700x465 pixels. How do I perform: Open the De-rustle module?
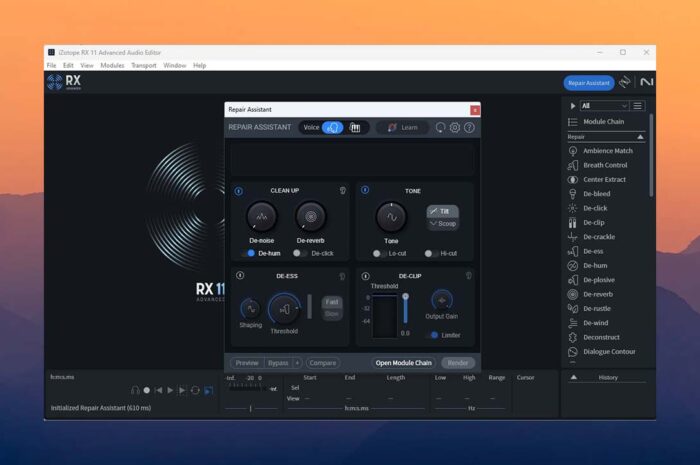point(589,308)
